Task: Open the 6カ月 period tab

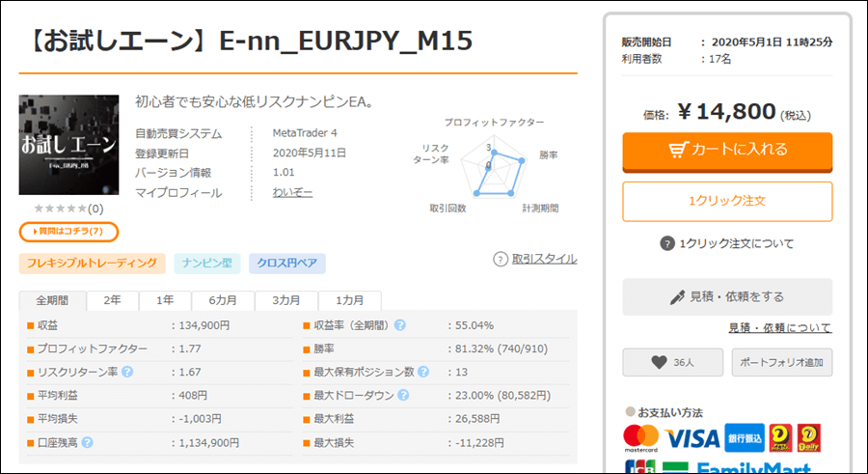Action: pos(223,300)
